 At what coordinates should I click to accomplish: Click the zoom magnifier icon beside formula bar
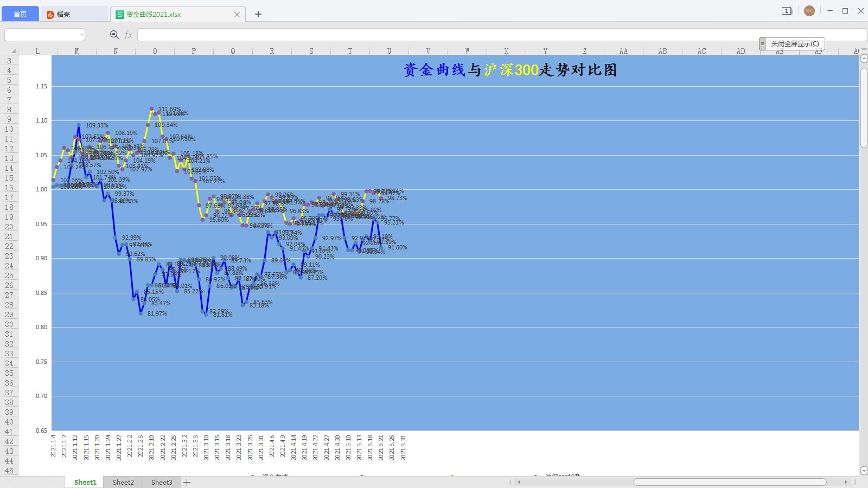click(x=114, y=35)
